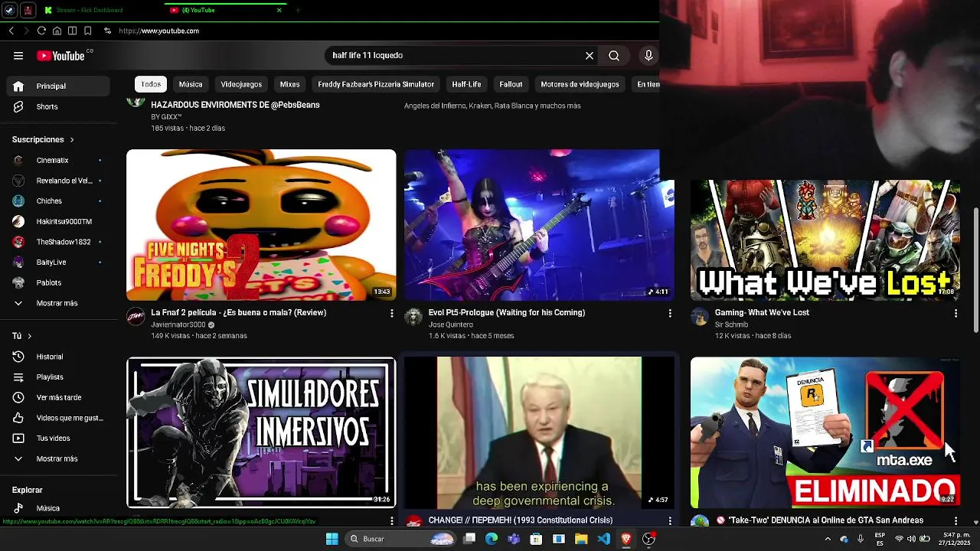Open the Sir Schmib channel link

[x=731, y=324]
